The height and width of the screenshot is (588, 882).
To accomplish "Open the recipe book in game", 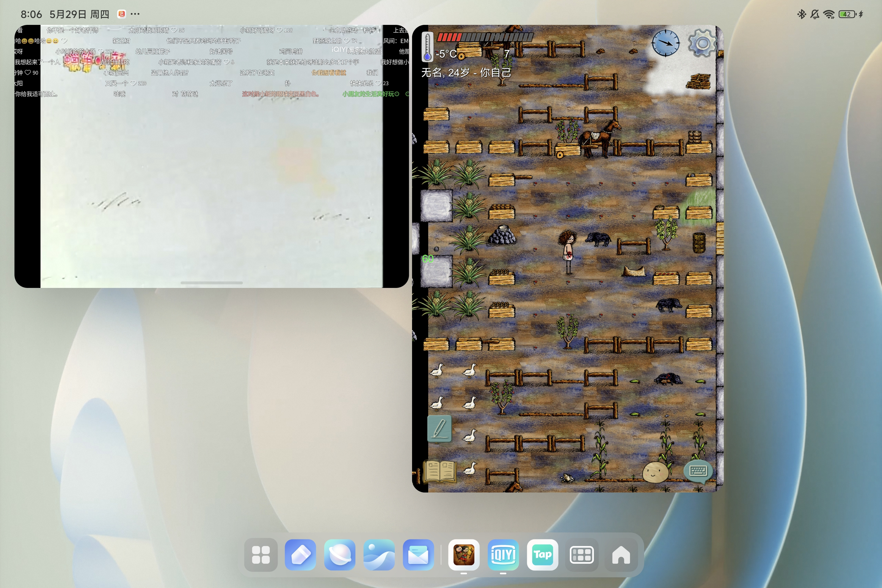I will pos(440,471).
